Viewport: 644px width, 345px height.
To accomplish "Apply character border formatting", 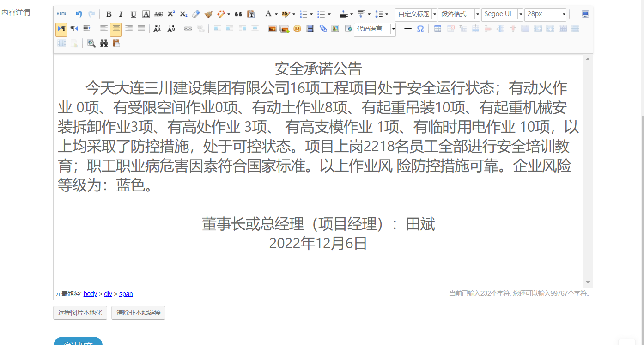I will [x=146, y=14].
